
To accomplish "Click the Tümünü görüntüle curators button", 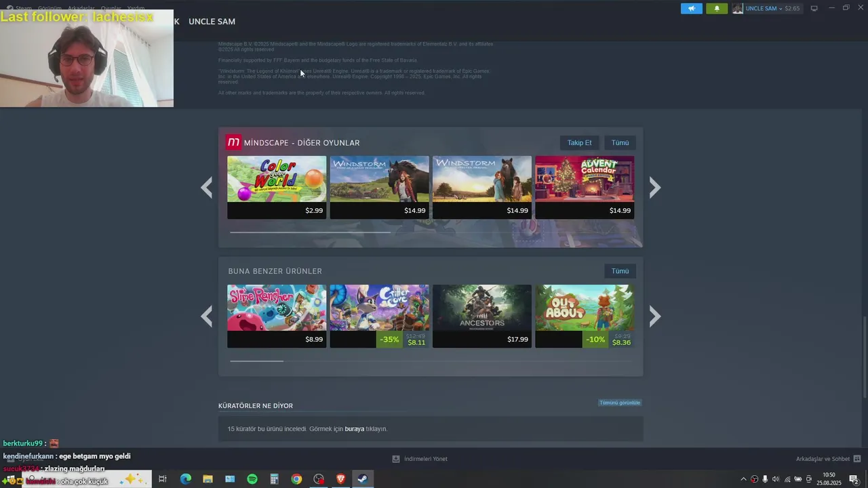I will click(620, 403).
